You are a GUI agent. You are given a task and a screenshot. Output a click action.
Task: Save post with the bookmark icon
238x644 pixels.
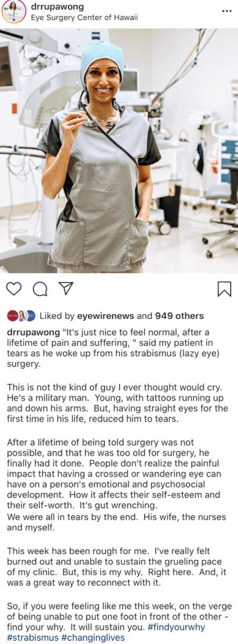(x=224, y=289)
